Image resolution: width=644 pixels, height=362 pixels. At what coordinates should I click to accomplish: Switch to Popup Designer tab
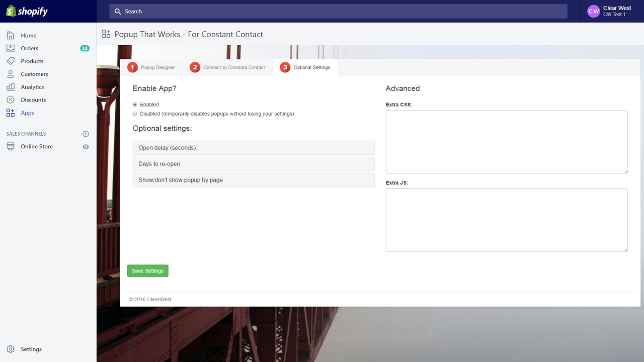tap(151, 67)
